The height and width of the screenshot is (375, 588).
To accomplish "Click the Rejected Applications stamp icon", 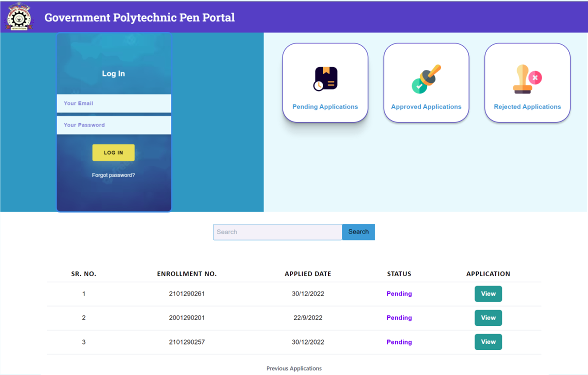I will (527, 79).
